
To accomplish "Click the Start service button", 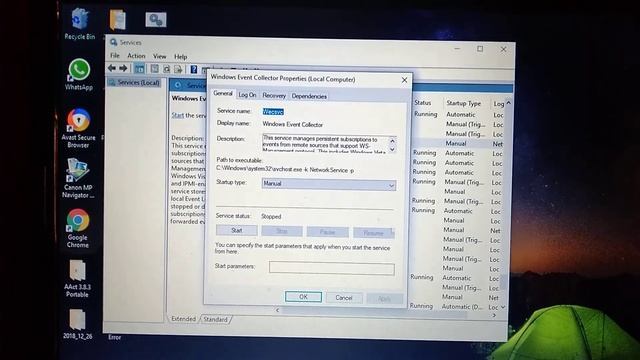I will pos(237,230).
